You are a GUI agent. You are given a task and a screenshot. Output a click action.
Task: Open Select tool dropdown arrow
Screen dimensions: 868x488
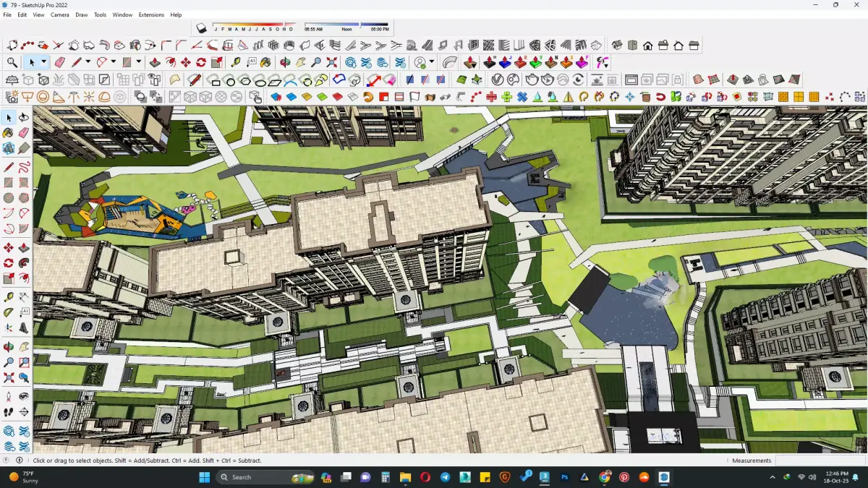pyautogui.click(x=43, y=63)
